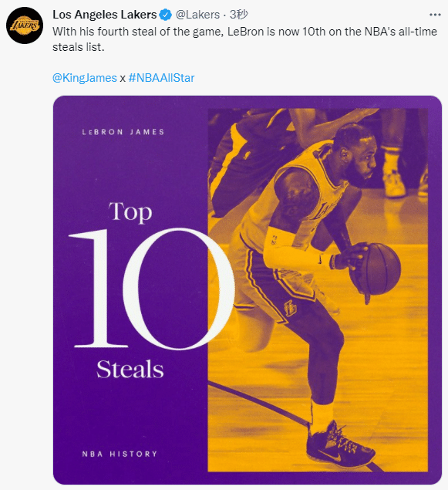Open the Los Angeles Lakers display name
Viewport: 448px width, 490px height.
tap(105, 15)
